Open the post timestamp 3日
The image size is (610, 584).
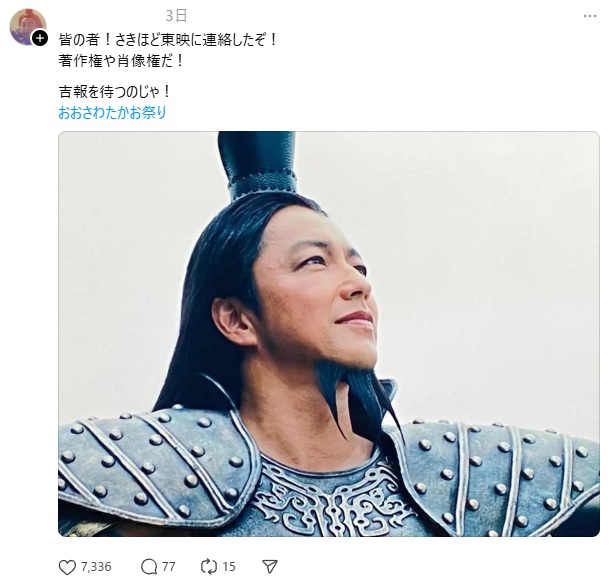(176, 16)
